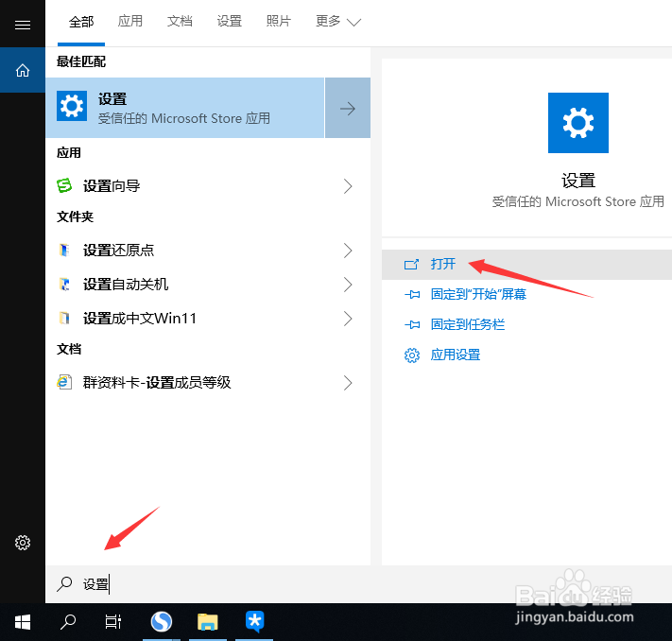Image resolution: width=672 pixels, height=641 pixels.
Task: Click the large Settings tile in preview pane
Action: point(578,123)
